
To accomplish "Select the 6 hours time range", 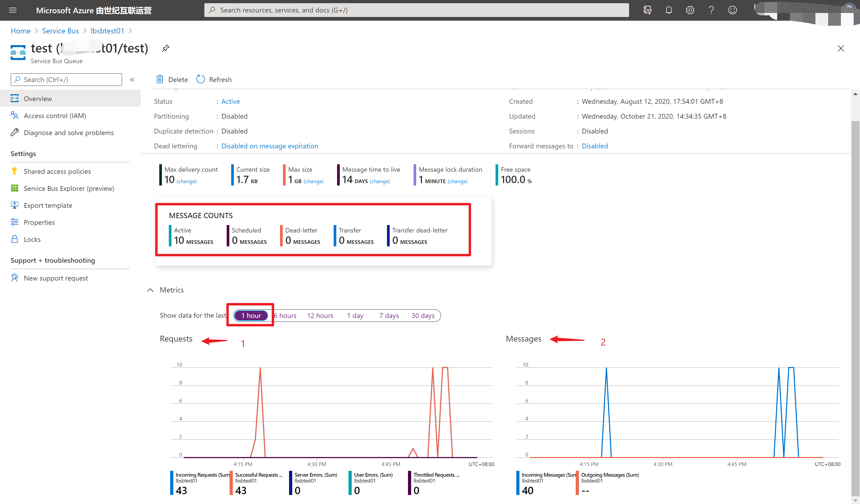I will click(x=286, y=316).
